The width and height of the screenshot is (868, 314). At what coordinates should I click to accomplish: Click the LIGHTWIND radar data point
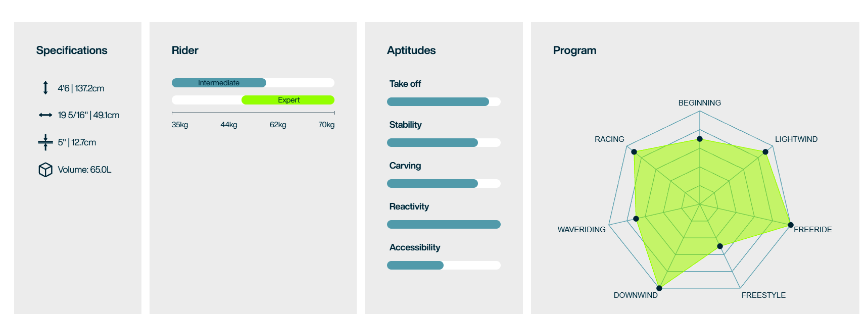[x=765, y=152]
